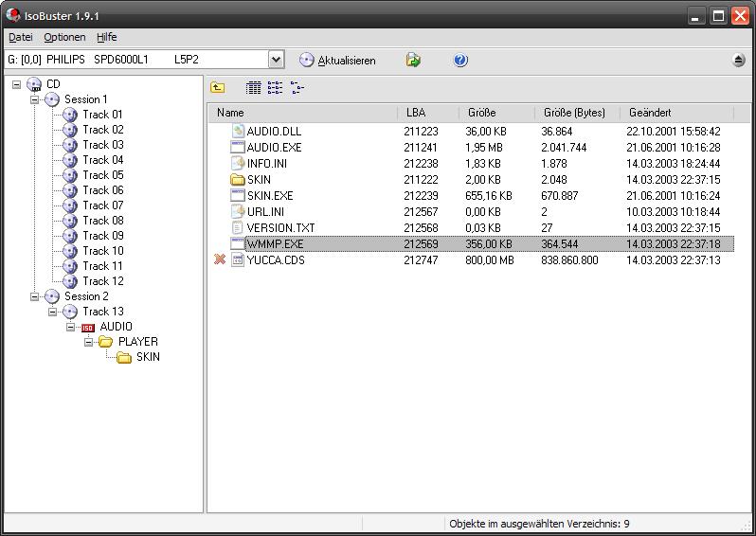Select Track 11 in the tree

click(102, 266)
